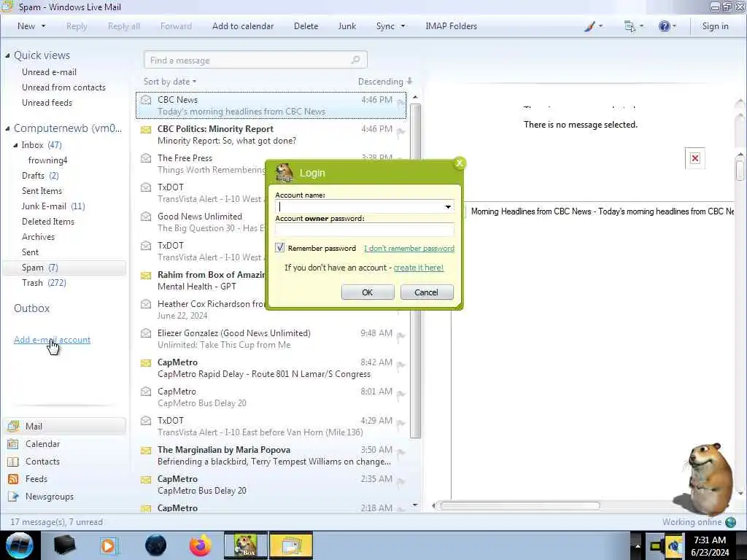Screen dimensions: 747x560
Task: Click the reading pane horizontal scrollbar thumb
Action: [x=519, y=505]
